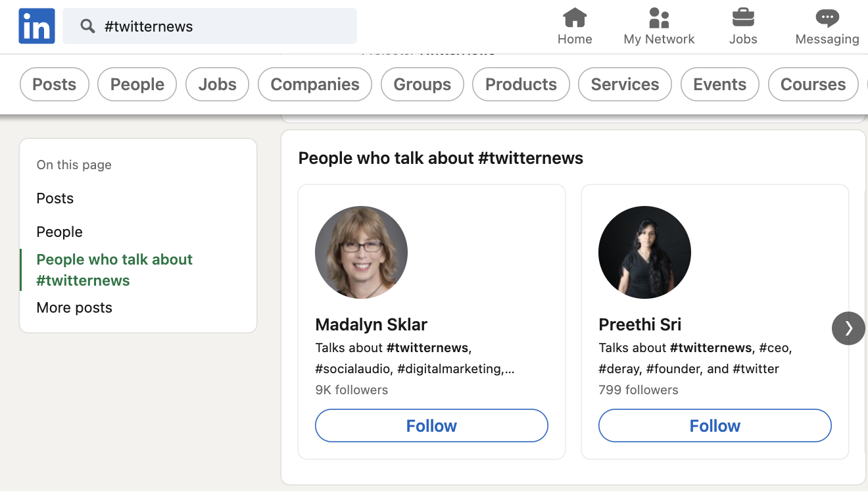868x491 pixels.
Task: Filter results by People
Action: click(x=137, y=84)
